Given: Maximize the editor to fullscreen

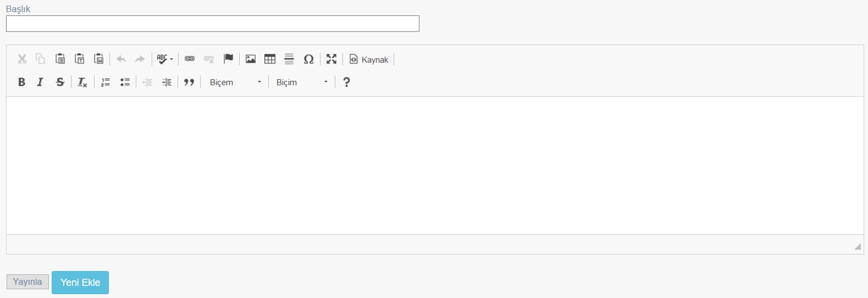Looking at the screenshot, I should coord(331,59).
